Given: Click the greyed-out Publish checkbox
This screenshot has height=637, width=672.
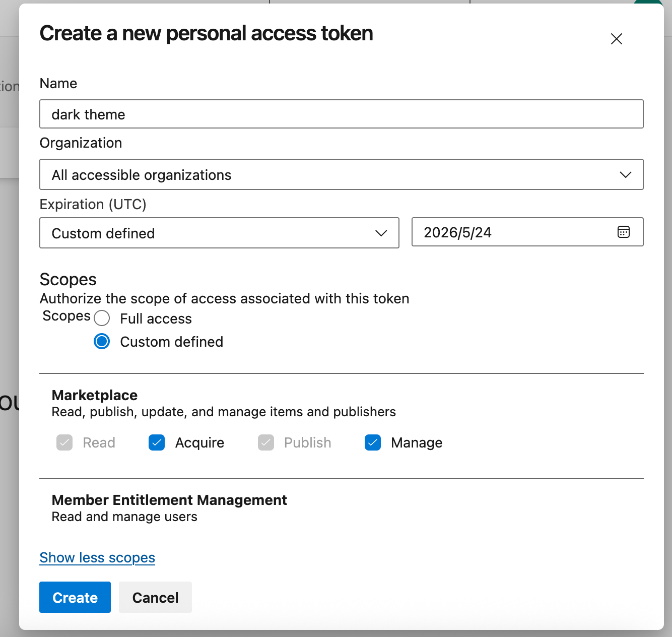Looking at the screenshot, I should pos(266,442).
